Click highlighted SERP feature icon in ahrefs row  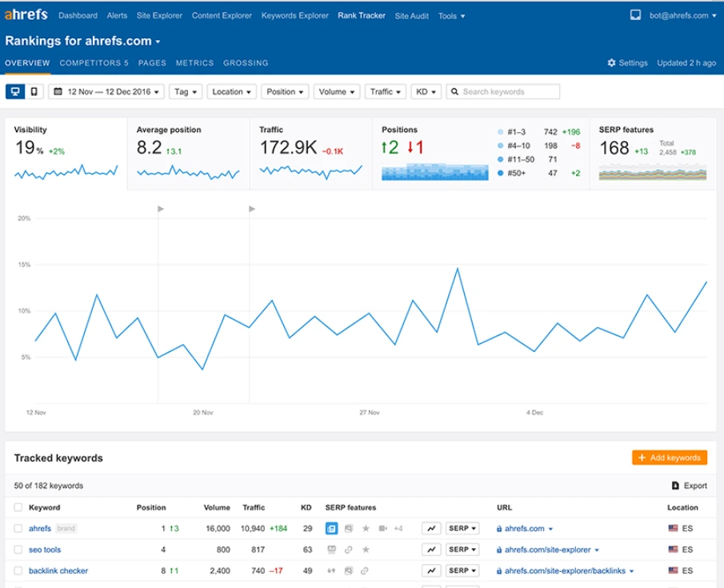click(x=331, y=529)
